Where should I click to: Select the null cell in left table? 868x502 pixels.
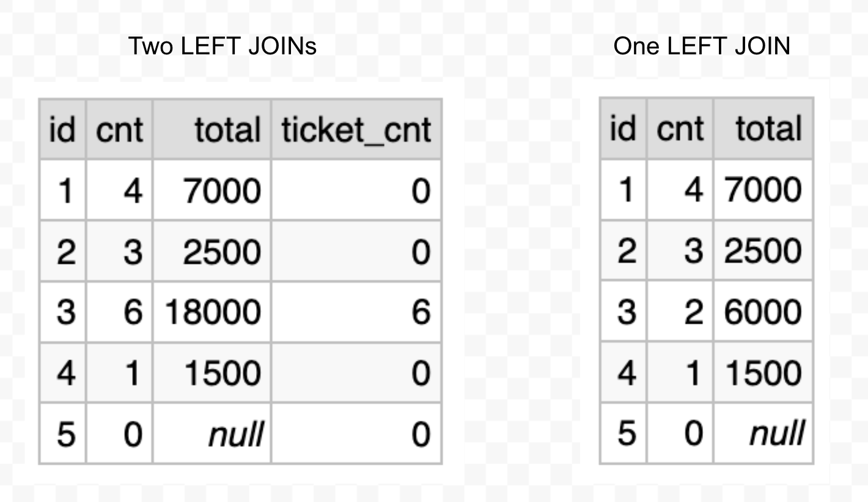[x=236, y=434]
